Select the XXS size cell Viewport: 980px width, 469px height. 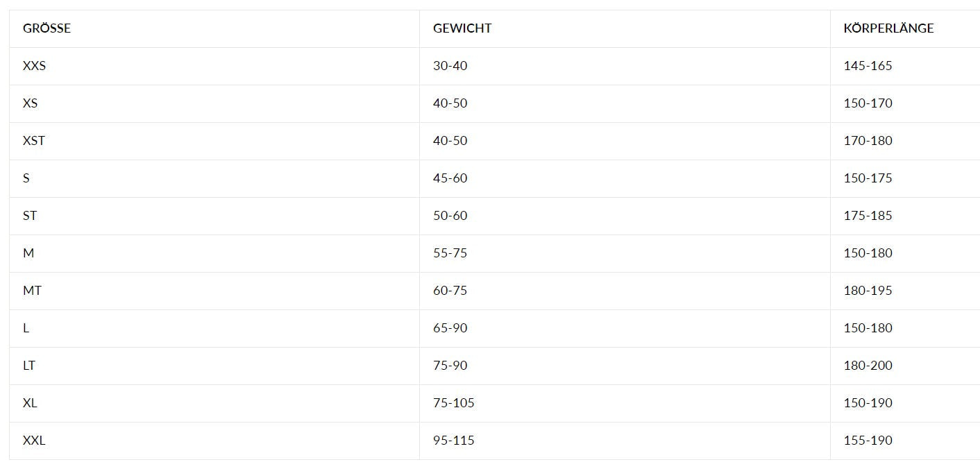(34, 66)
